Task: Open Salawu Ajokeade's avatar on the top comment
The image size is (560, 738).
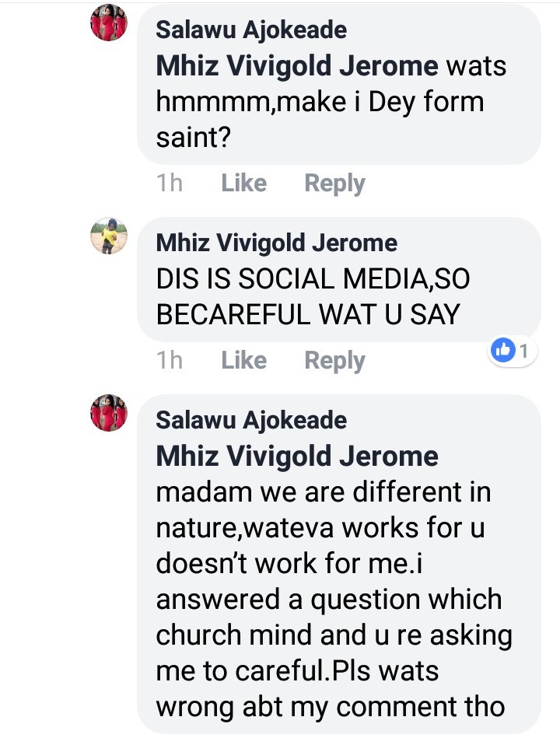Action: point(109,23)
